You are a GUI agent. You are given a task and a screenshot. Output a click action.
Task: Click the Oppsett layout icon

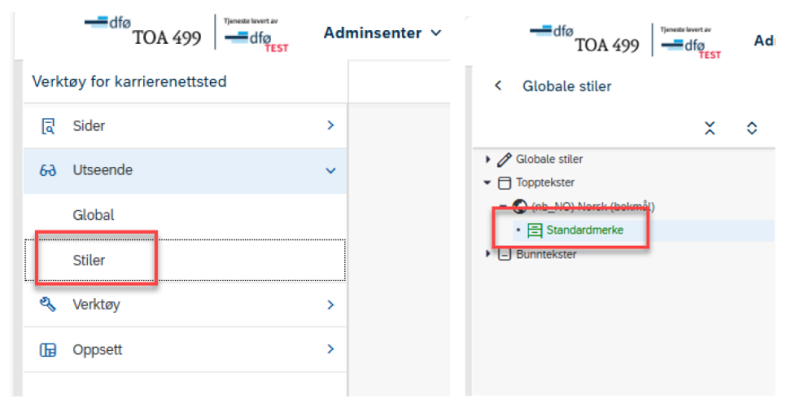48,350
